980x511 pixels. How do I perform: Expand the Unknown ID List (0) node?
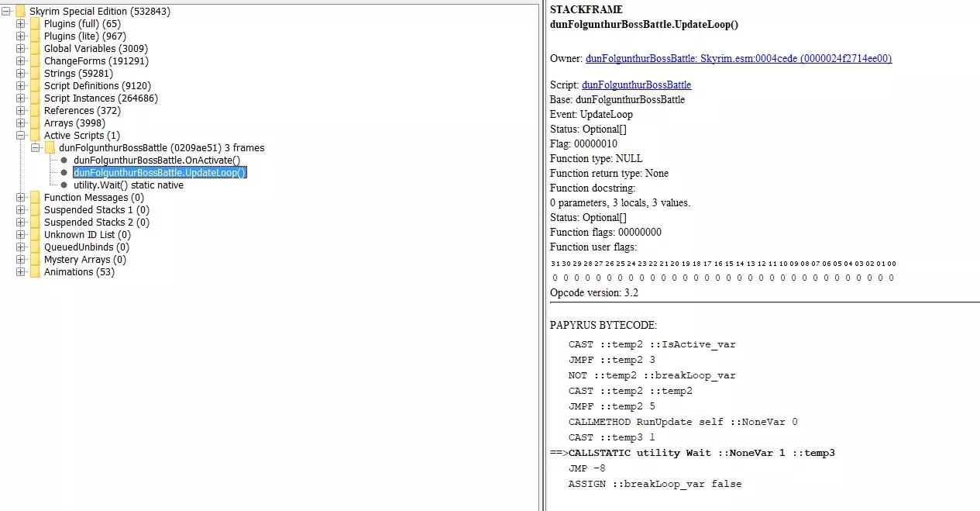coord(21,235)
